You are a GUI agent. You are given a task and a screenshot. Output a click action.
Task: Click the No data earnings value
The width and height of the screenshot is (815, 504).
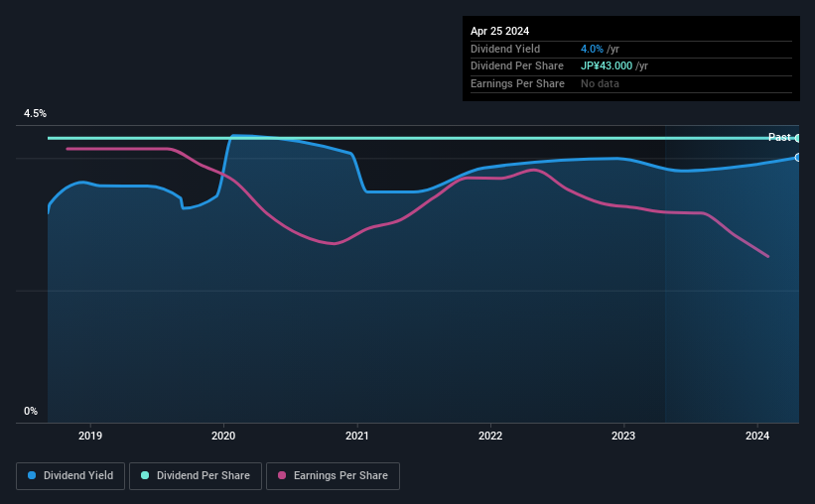(600, 83)
